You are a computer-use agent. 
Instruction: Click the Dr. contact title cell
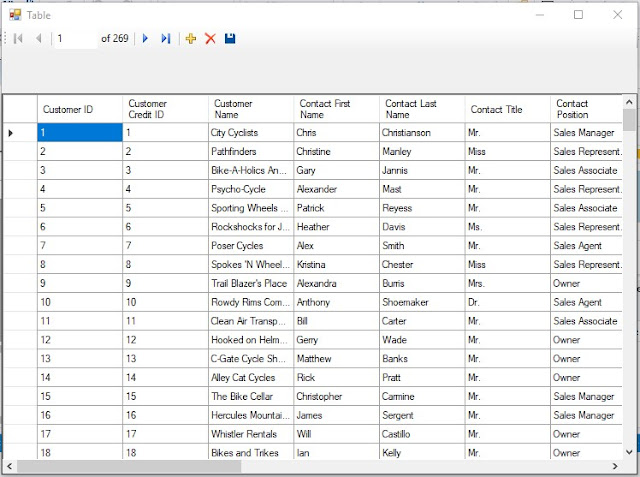click(507, 302)
